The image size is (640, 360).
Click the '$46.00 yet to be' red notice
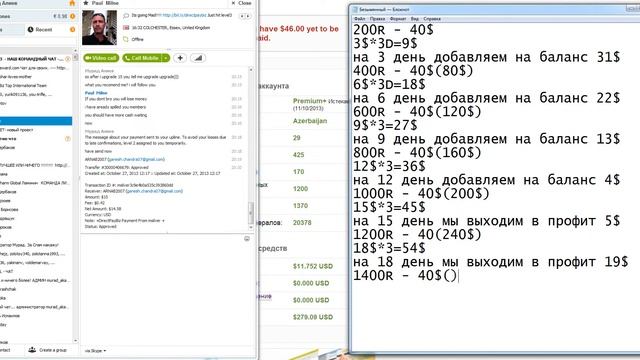click(x=310, y=29)
